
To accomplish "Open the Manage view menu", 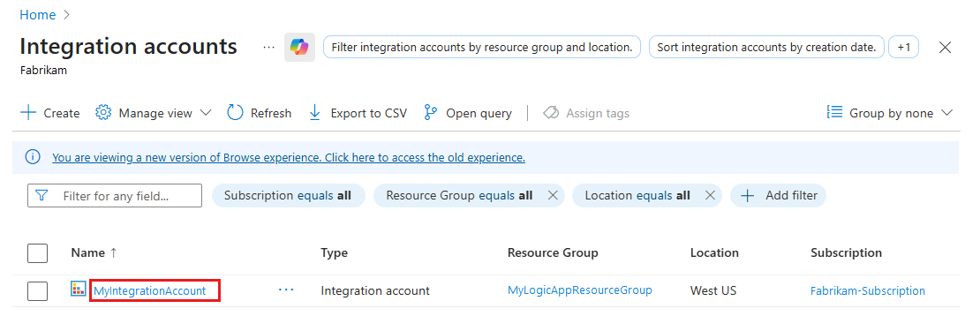I will point(153,113).
